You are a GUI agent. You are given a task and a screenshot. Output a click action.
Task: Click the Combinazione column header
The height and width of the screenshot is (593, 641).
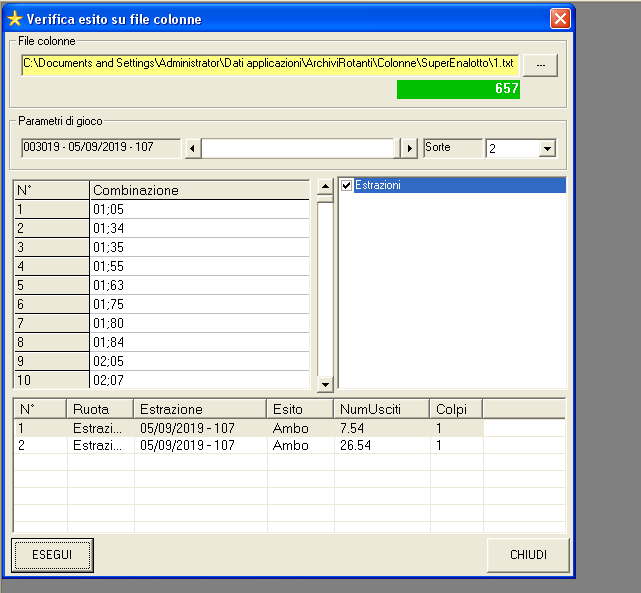click(199, 190)
